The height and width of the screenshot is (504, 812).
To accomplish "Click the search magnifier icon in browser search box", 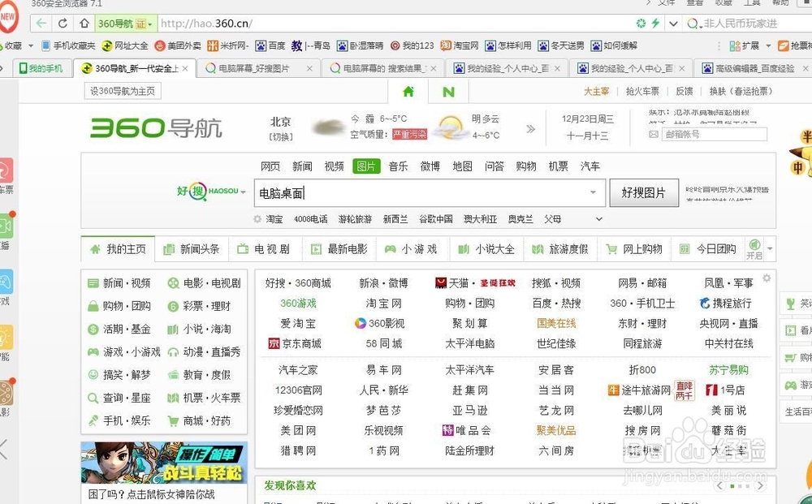I will [692, 24].
